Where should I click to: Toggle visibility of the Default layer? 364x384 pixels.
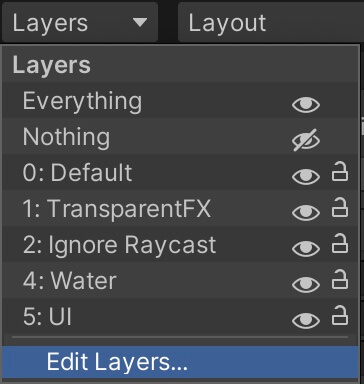point(306,176)
